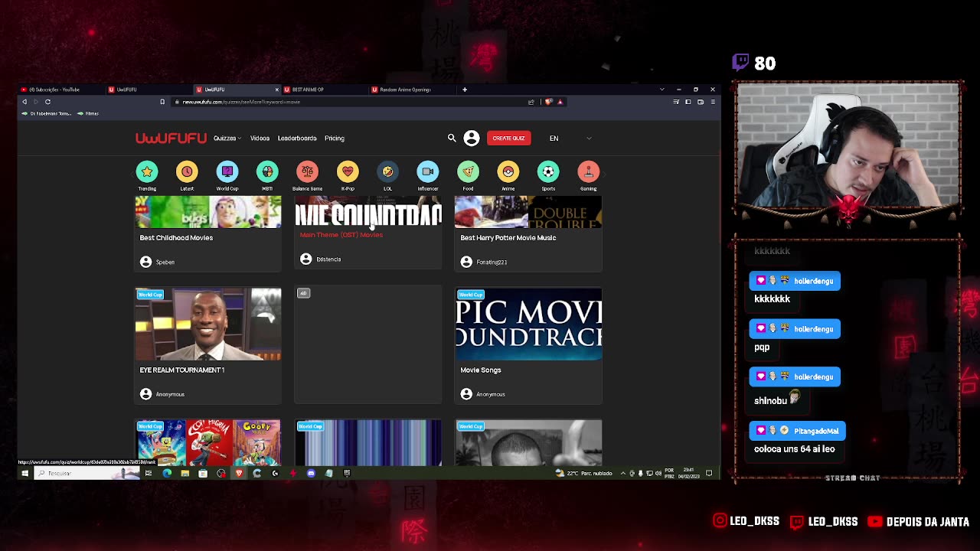Image resolution: width=980 pixels, height=551 pixels.
Task: Select the Influencer camera category icon
Action: coord(428,171)
